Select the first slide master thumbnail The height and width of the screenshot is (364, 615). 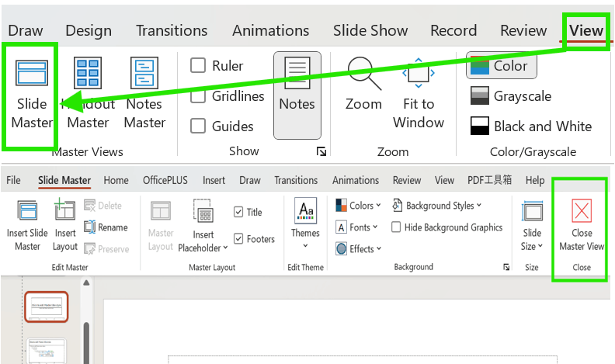click(47, 307)
